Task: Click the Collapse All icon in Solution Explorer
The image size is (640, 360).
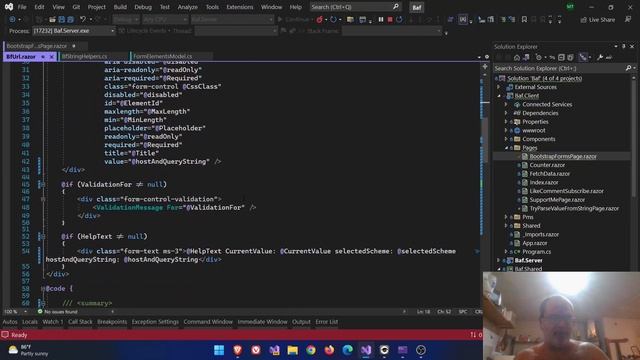Action: [561, 58]
